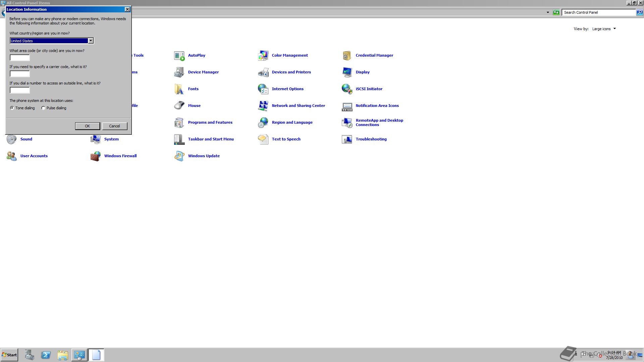Open the Device Manager icon

click(179, 72)
